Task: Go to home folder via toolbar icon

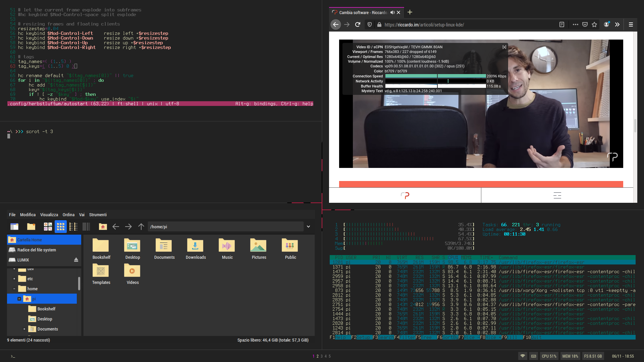Action: 103,227
